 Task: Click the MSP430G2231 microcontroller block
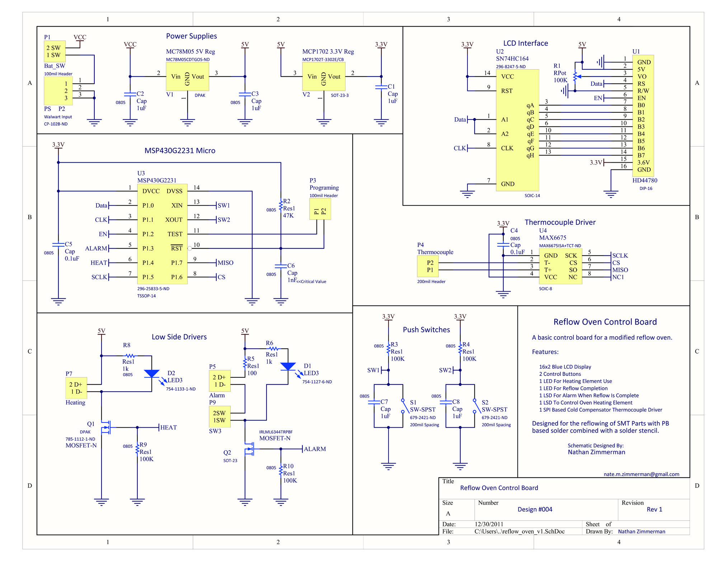162,234
